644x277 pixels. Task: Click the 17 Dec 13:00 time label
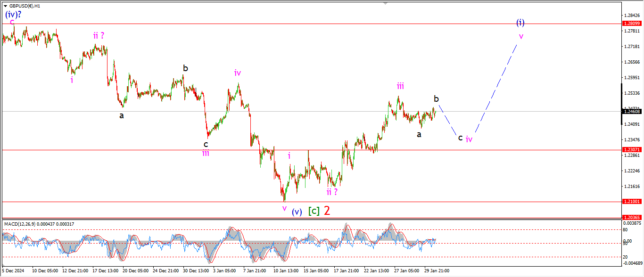(x=106, y=271)
